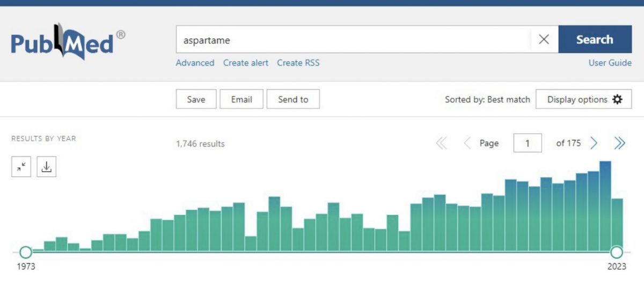Click the Create alert link
The width and height of the screenshot is (644, 287).
246,63
